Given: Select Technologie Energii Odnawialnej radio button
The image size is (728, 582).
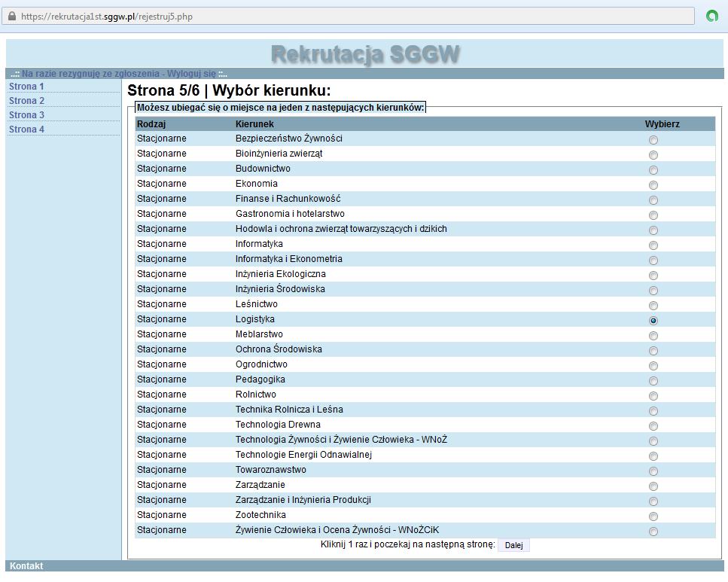Looking at the screenshot, I should [x=653, y=456].
